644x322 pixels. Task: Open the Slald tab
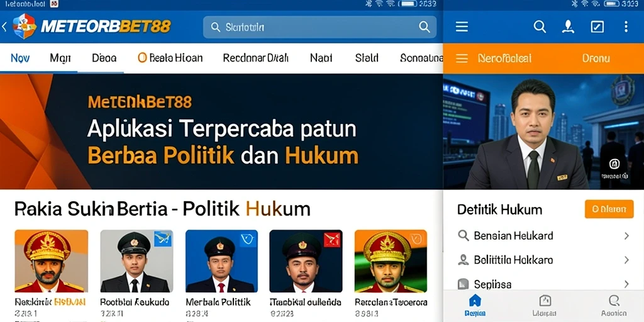(367, 58)
